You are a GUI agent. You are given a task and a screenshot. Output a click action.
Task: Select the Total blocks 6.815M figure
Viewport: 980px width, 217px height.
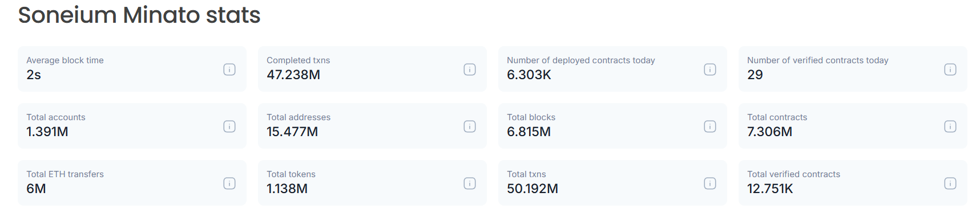pos(529,132)
